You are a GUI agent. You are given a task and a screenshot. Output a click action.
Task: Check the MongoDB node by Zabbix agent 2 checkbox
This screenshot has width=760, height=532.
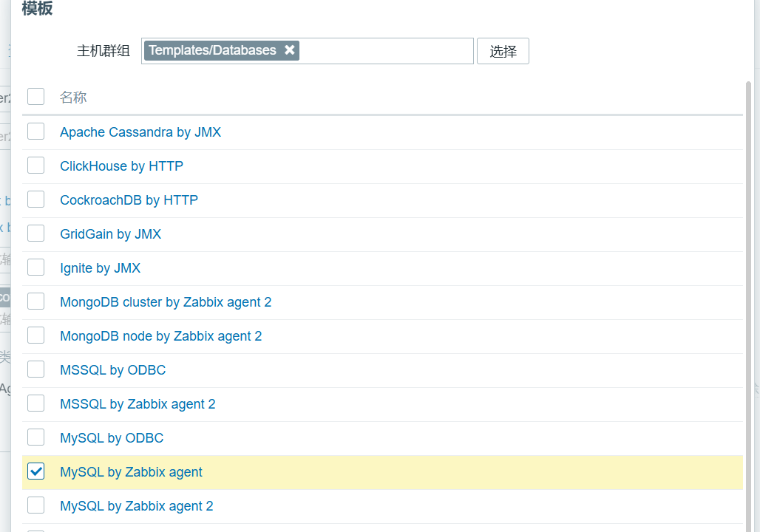pos(36,335)
